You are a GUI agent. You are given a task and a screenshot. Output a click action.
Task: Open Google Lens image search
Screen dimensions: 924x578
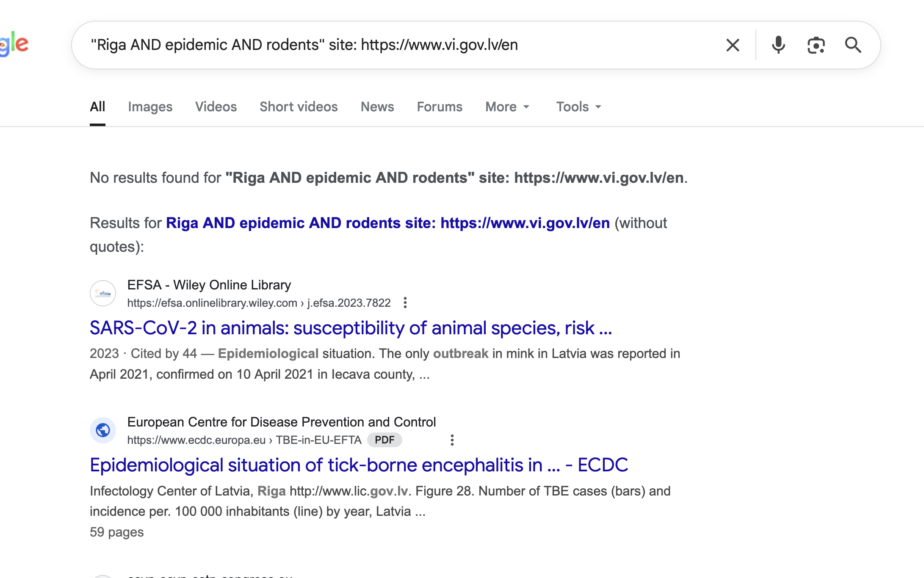(816, 44)
